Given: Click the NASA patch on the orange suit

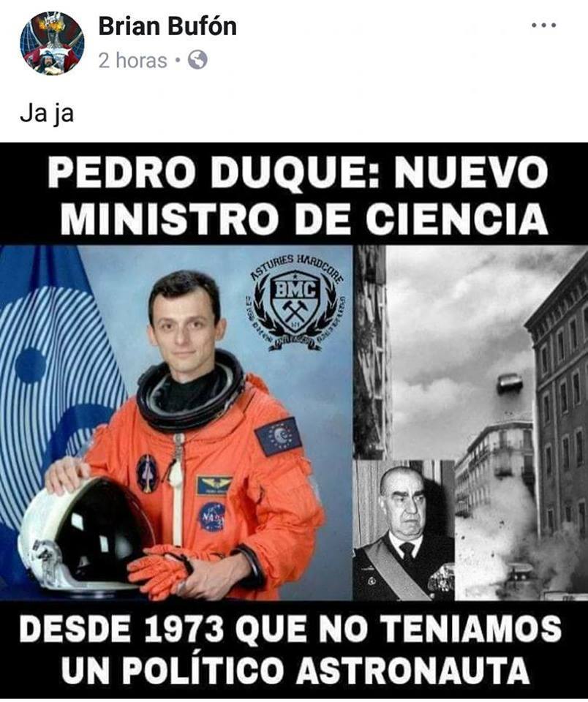Looking at the screenshot, I should coord(211,517).
